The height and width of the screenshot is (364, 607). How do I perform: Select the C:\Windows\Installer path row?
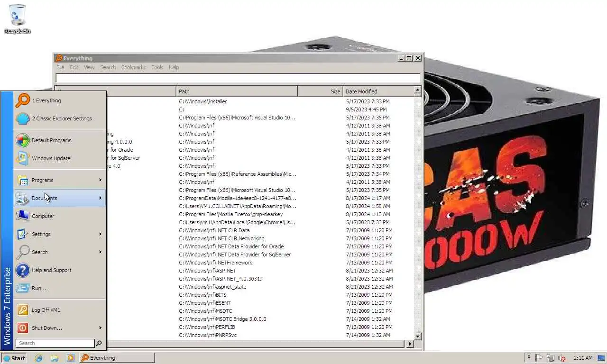tap(202, 101)
